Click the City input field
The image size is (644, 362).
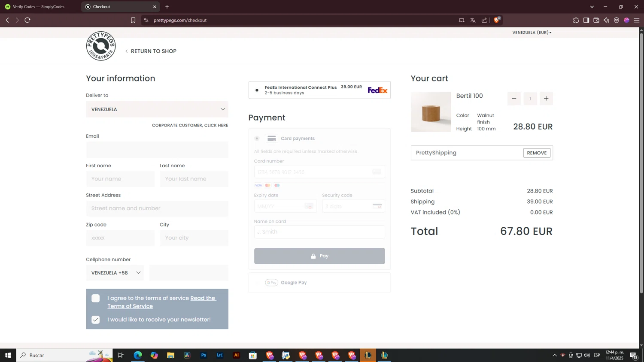point(194,238)
